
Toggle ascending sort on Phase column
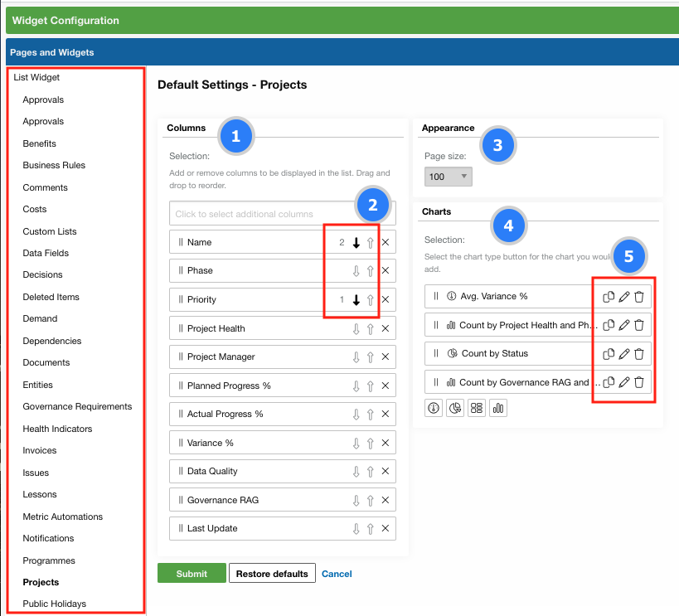pyautogui.click(x=371, y=271)
